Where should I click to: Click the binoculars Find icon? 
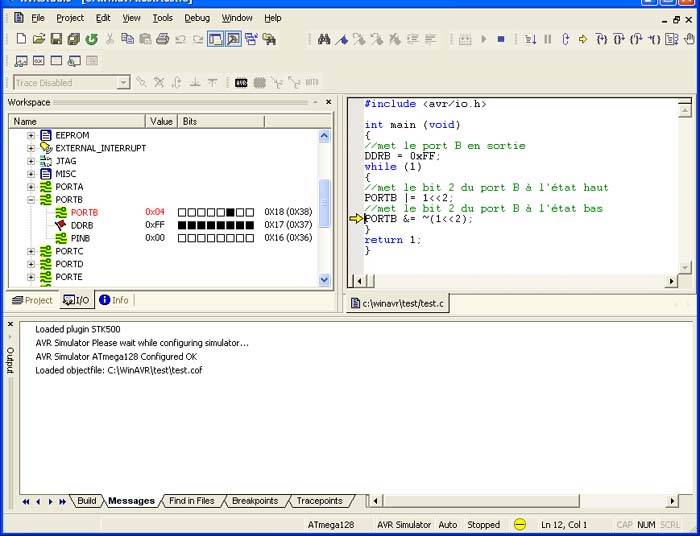point(324,39)
